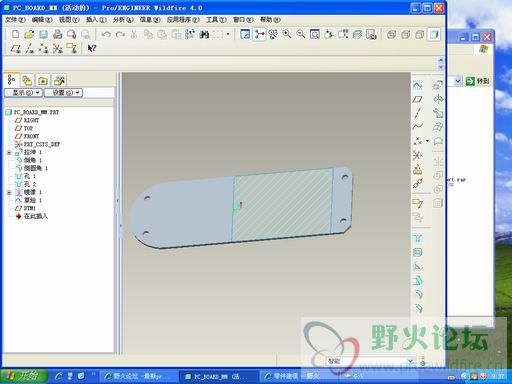Expand the 镜像 1 feature node

click(x=9, y=193)
